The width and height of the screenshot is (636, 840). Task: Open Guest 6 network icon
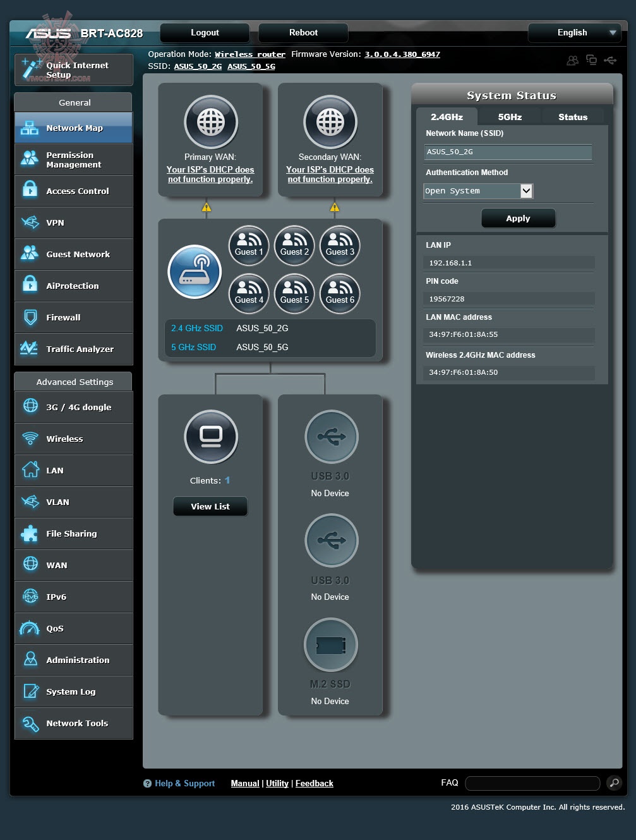tap(340, 293)
